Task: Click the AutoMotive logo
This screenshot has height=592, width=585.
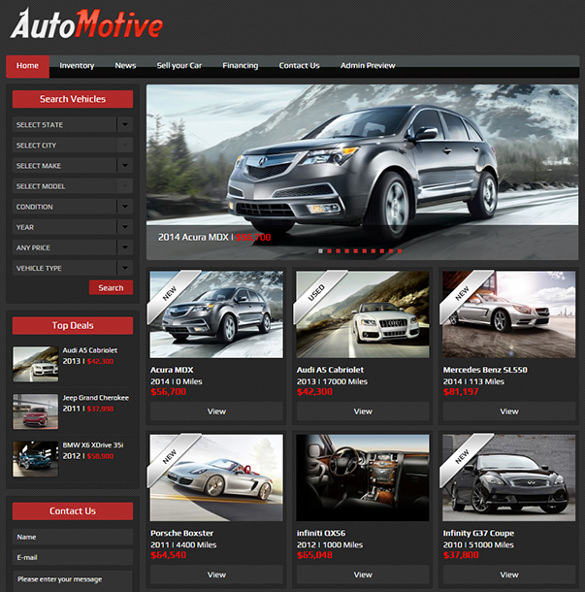Action: [x=87, y=24]
